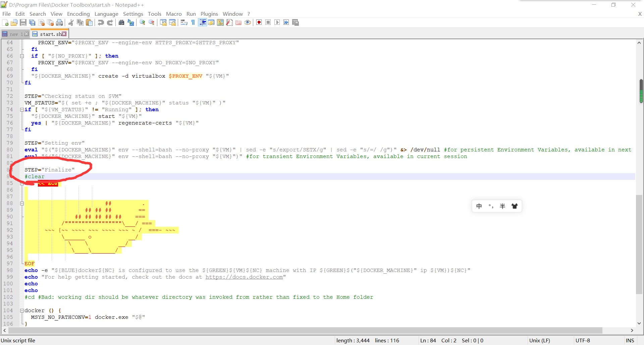Viewport: 644px width, 345px height.
Task: Open the Language menu
Action: tap(106, 14)
